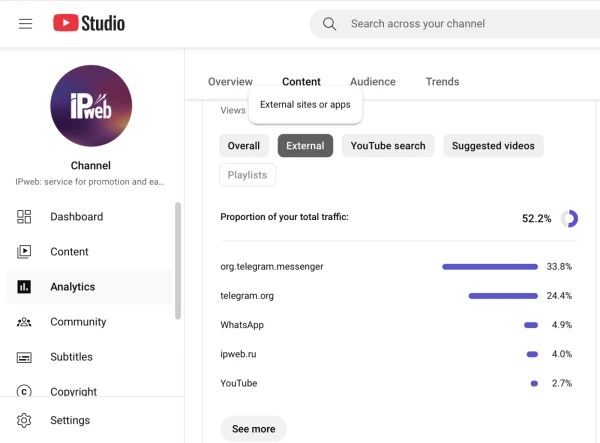The image size is (600, 443).
Task: Open Copyright in the sidebar
Action: click(x=73, y=391)
